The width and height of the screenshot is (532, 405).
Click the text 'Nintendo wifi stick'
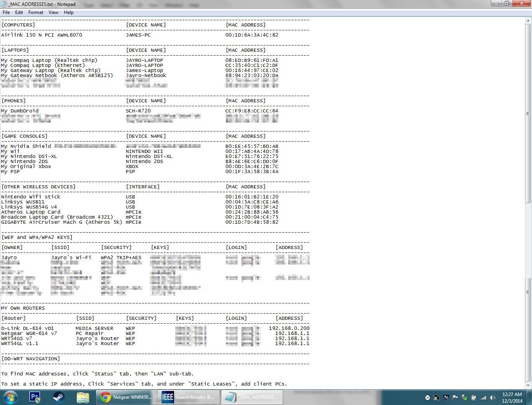[x=31, y=197]
